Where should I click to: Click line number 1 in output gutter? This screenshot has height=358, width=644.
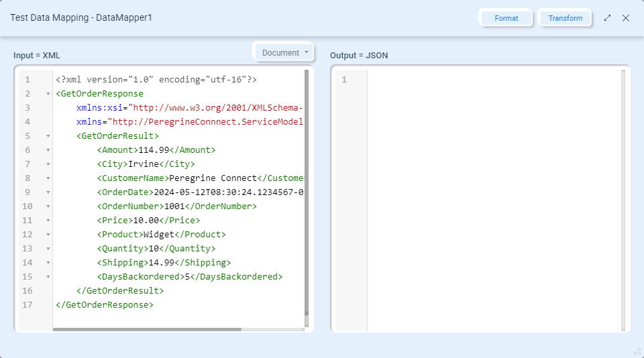click(x=344, y=80)
